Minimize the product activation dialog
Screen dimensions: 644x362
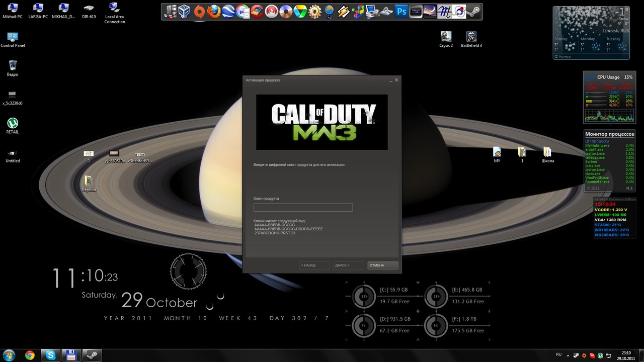391,80
